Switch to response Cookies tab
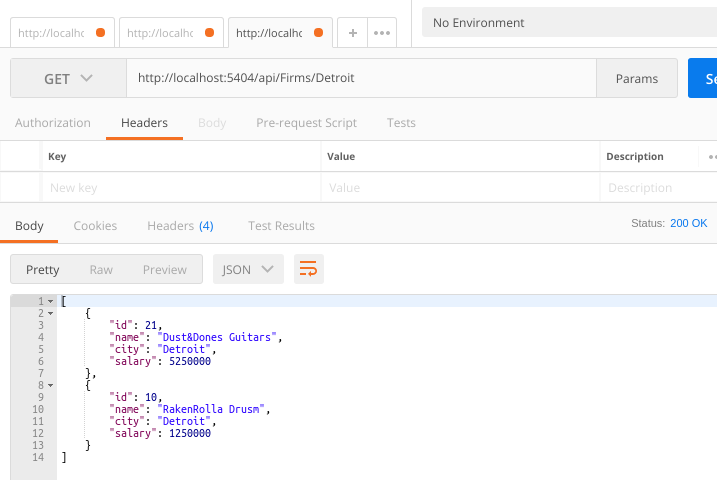This screenshot has width=717, height=480. point(95,226)
